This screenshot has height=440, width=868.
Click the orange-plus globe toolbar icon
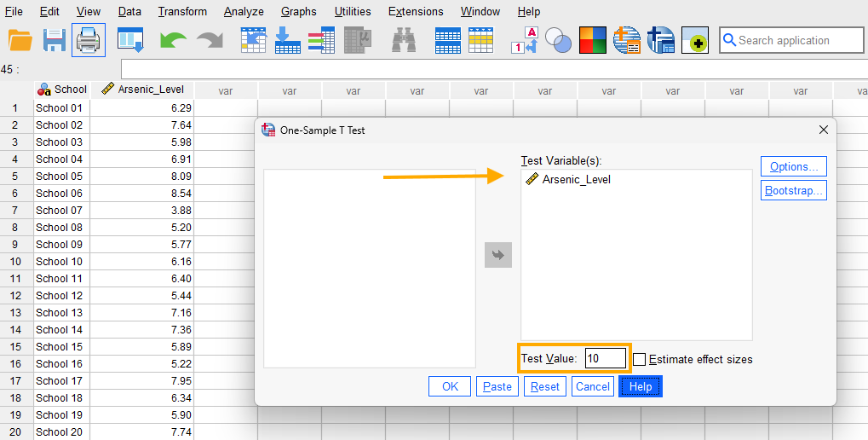(627, 40)
